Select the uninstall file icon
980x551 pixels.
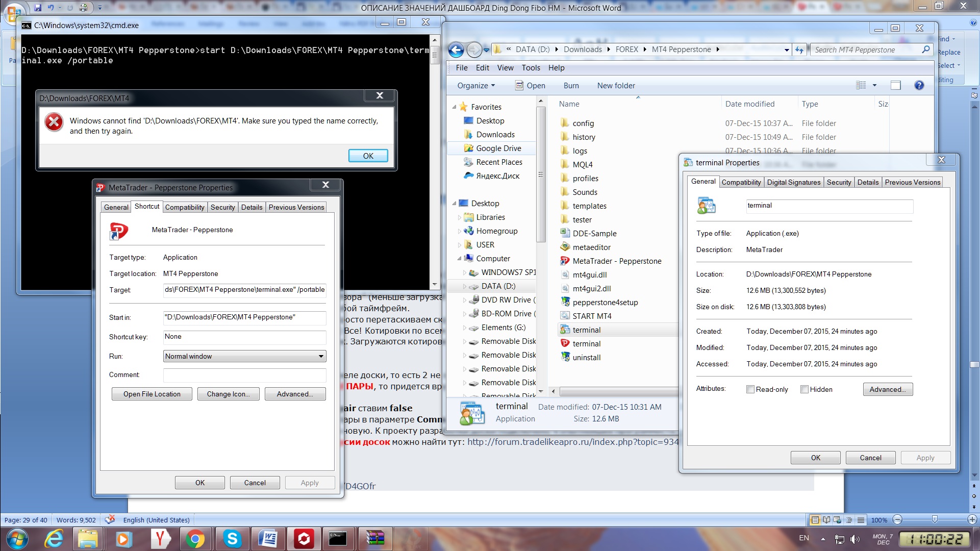[565, 357]
